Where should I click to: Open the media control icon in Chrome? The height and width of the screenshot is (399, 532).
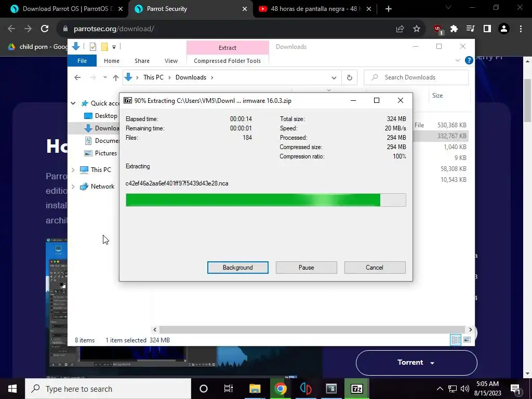point(471,29)
